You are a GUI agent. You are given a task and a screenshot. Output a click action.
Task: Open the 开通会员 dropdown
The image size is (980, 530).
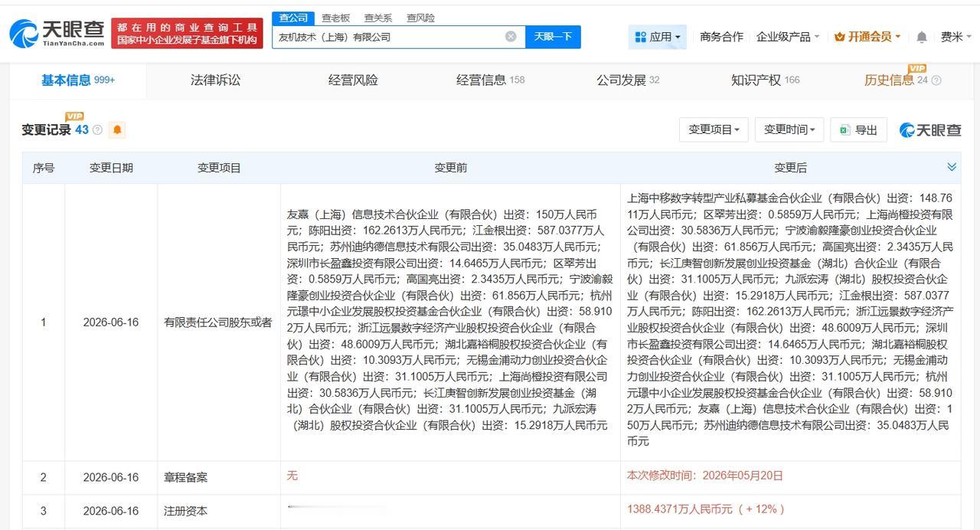[867, 37]
